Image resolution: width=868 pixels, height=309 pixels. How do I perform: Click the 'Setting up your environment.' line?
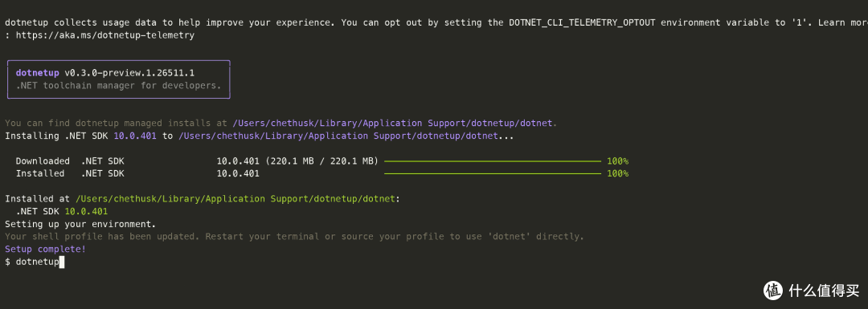click(81, 224)
